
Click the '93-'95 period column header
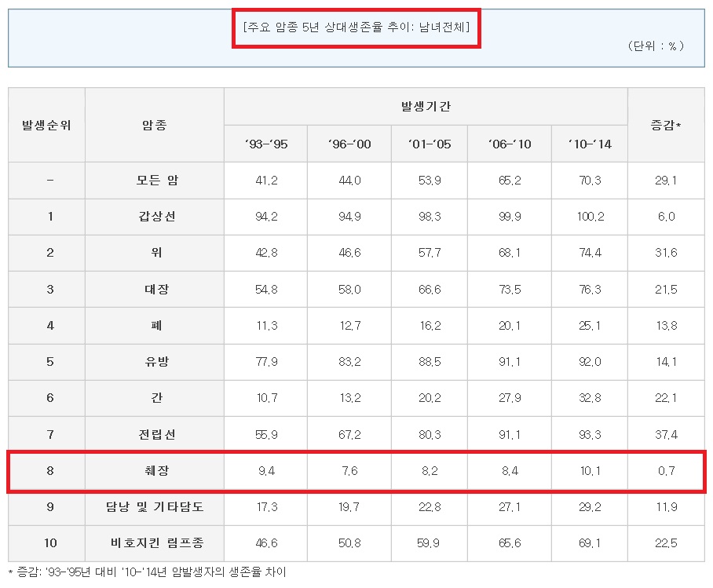(x=265, y=144)
